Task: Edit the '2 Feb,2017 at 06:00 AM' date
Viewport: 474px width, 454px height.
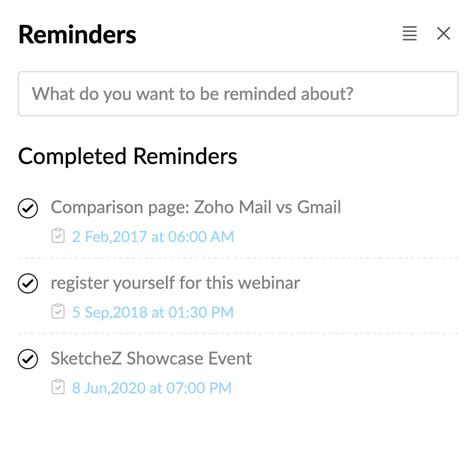Action: 153,237
